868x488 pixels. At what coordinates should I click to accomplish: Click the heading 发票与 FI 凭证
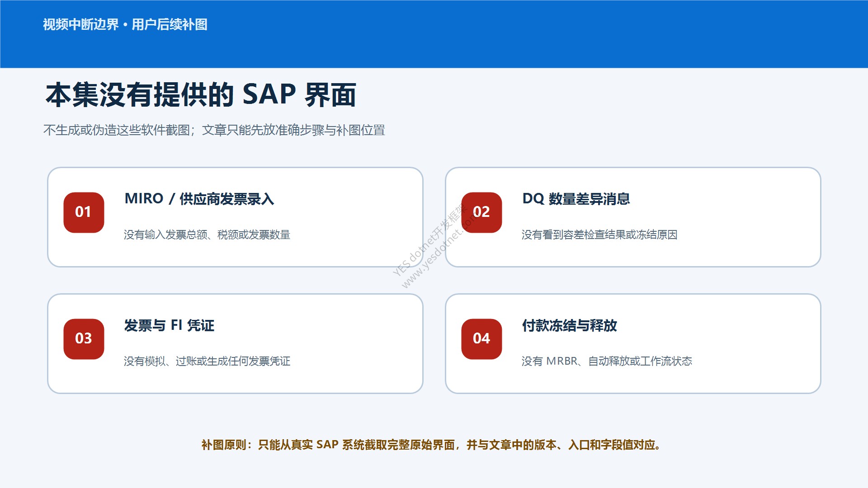pos(169,325)
